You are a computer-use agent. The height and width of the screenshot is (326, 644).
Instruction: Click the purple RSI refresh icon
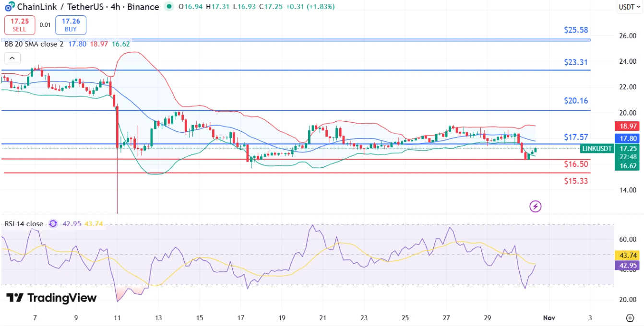(53, 224)
